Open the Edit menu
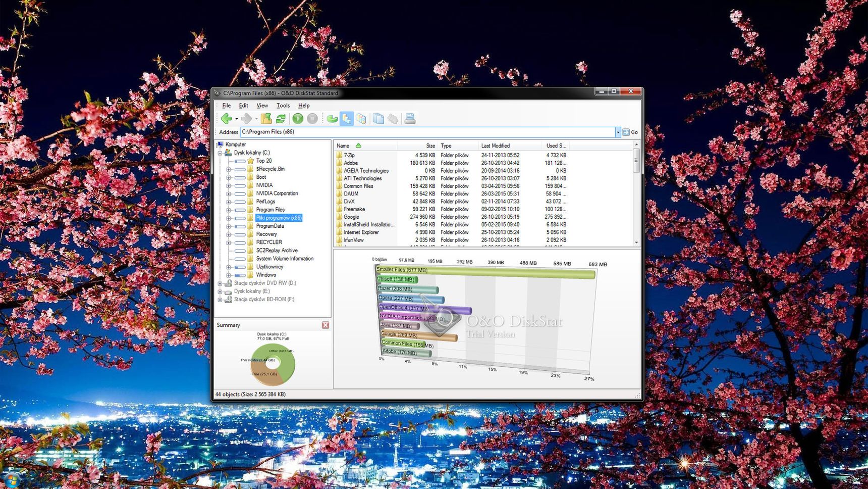The width and height of the screenshot is (868, 489). coord(243,106)
